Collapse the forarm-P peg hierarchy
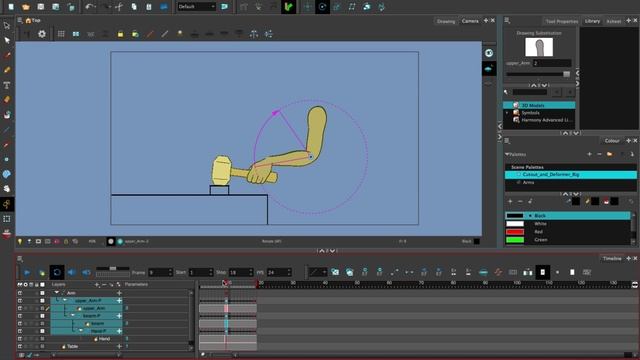 pyautogui.click(x=73, y=316)
